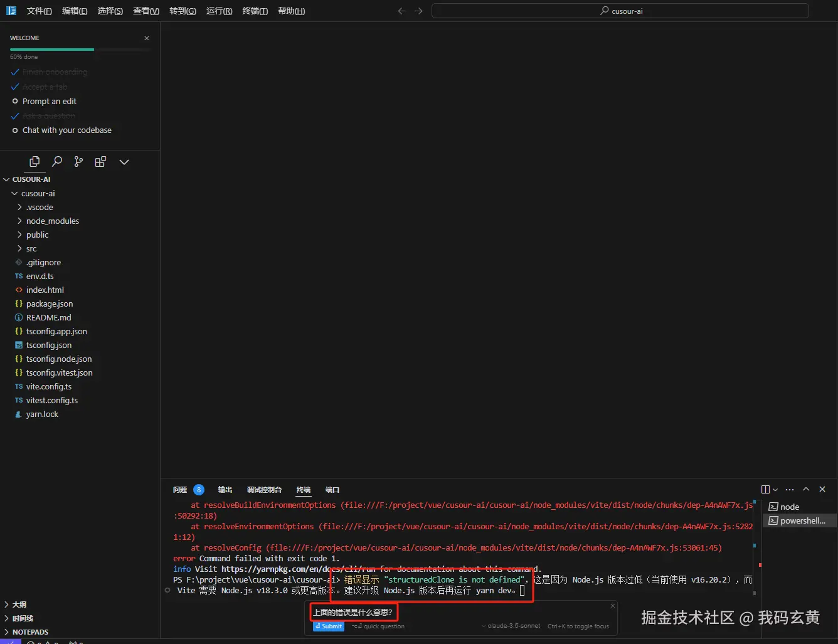The height and width of the screenshot is (644, 838).
Task: Select the node terminal instance
Action: (x=800, y=507)
